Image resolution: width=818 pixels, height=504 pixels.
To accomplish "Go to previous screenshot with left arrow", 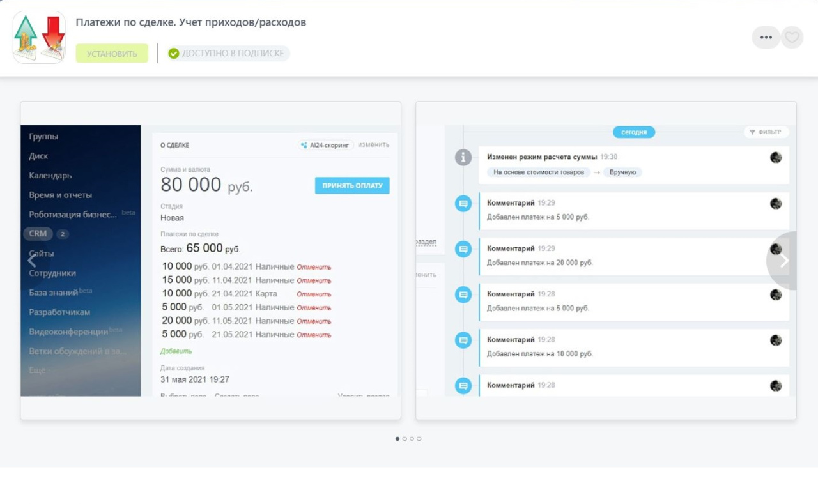I will coord(32,261).
